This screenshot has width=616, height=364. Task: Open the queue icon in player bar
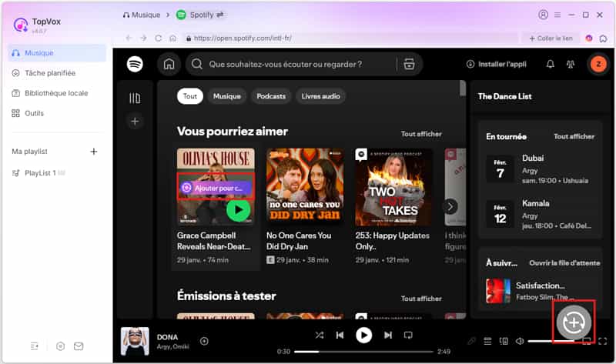point(487,341)
